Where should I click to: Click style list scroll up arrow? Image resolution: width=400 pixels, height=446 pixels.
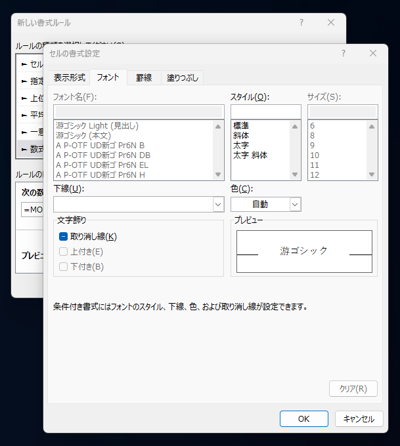click(295, 126)
